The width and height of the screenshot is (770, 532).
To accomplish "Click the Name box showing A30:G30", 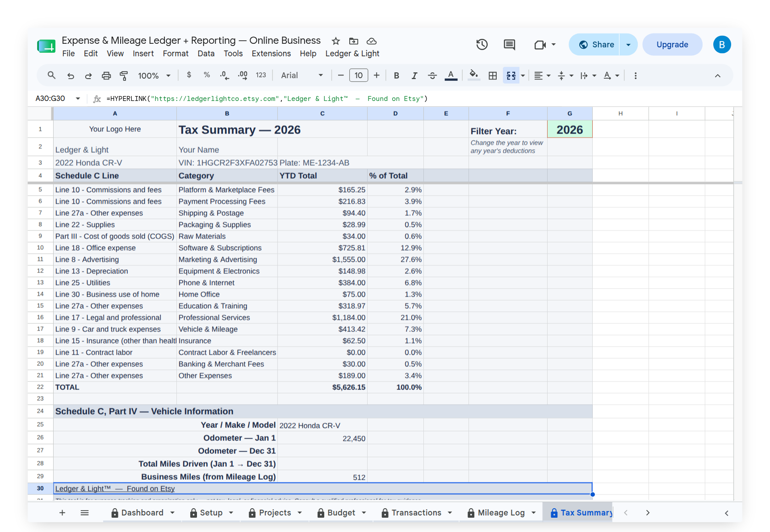I will coord(50,98).
